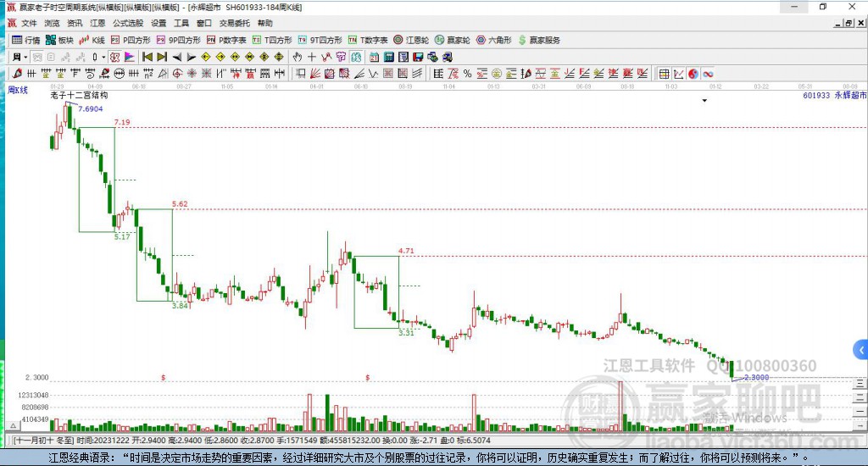Click the blue side-panel expand arrow
Viewport: 868px width, 466px height.
coord(860,350)
